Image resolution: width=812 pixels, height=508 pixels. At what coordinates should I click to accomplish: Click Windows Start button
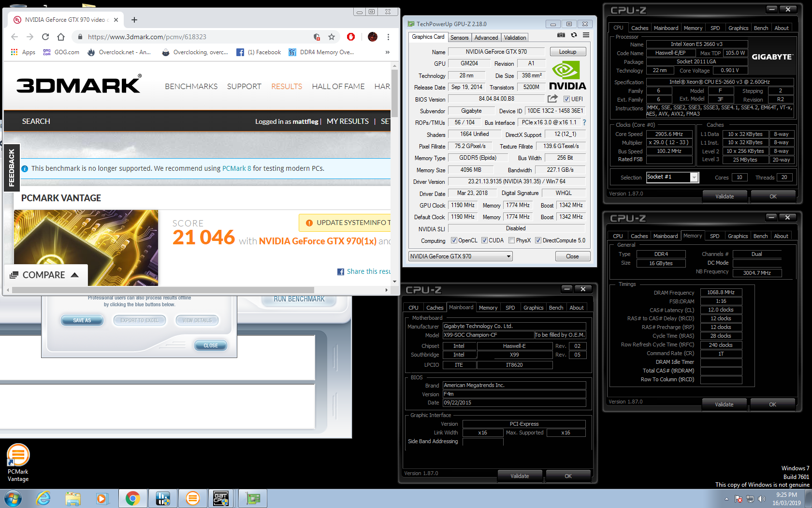coord(13,498)
